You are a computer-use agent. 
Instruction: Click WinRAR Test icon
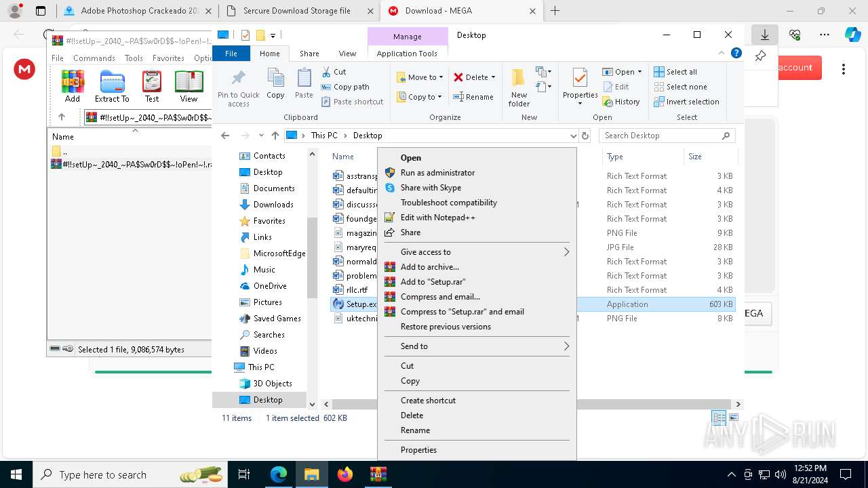tap(152, 87)
